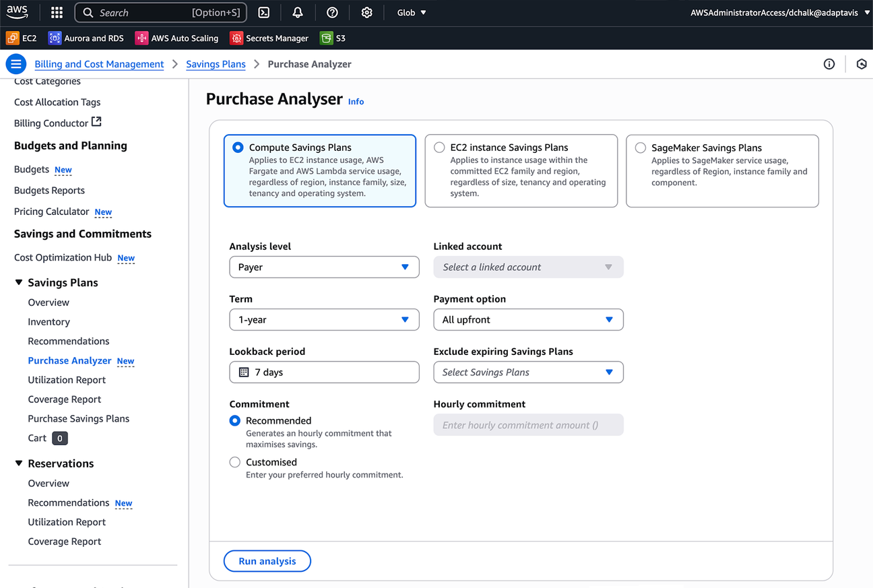Collapse the Savings Plans sidebar section
Image resolution: width=873 pixels, height=588 pixels.
[x=19, y=283]
